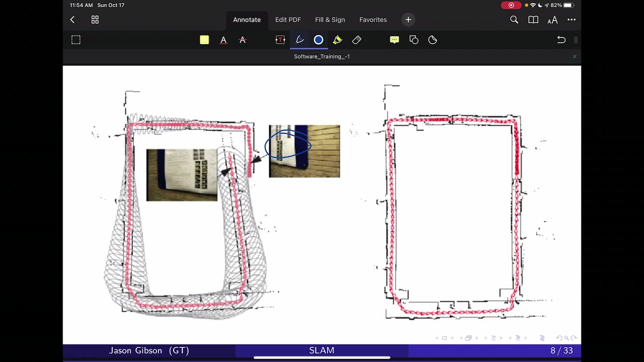Open the Fill & Sign tab
This screenshot has width=644, height=362.
pos(330,20)
